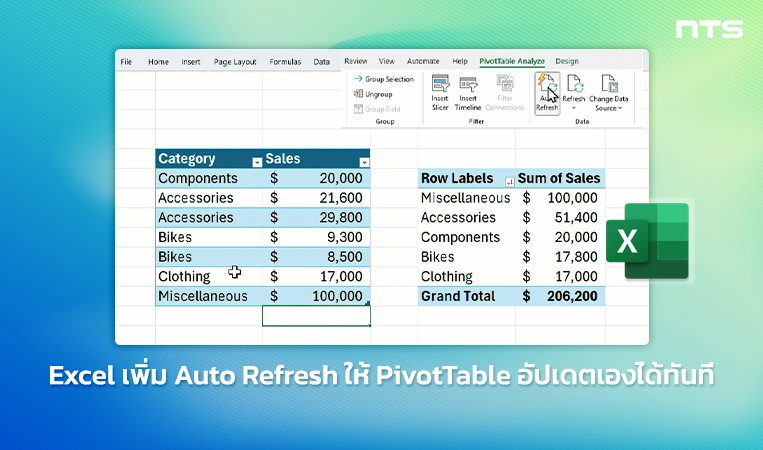Select 100,000 in source table

tap(316, 296)
